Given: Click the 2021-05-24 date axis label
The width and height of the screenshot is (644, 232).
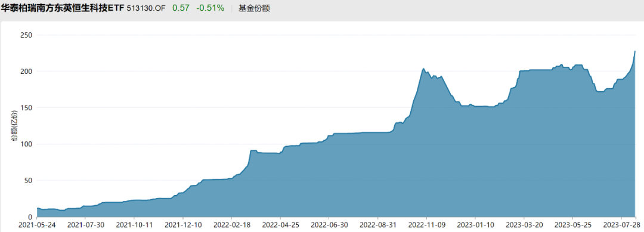Looking at the screenshot, I should pyautogui.click(x=36, y=225).
